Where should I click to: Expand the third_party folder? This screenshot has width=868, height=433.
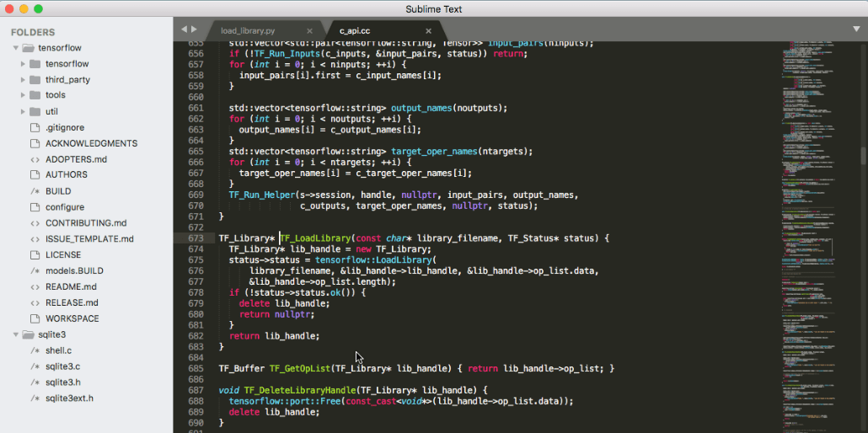tap(23, 80)
